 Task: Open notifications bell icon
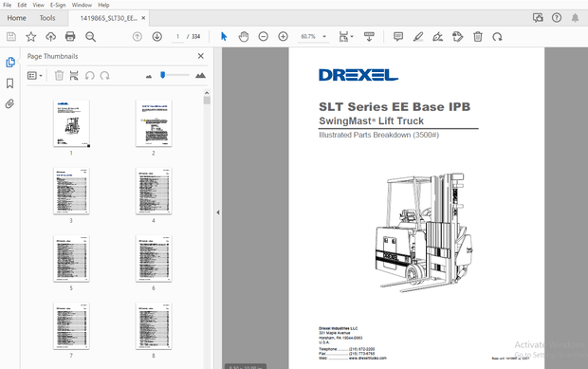pos(575,18)
